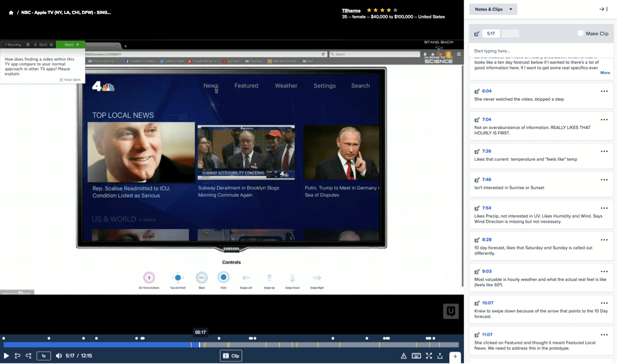This screenshot has width=617, height=364.
Task: Edit the 5:17 timestamp field
Action: (x=491, y=34)
